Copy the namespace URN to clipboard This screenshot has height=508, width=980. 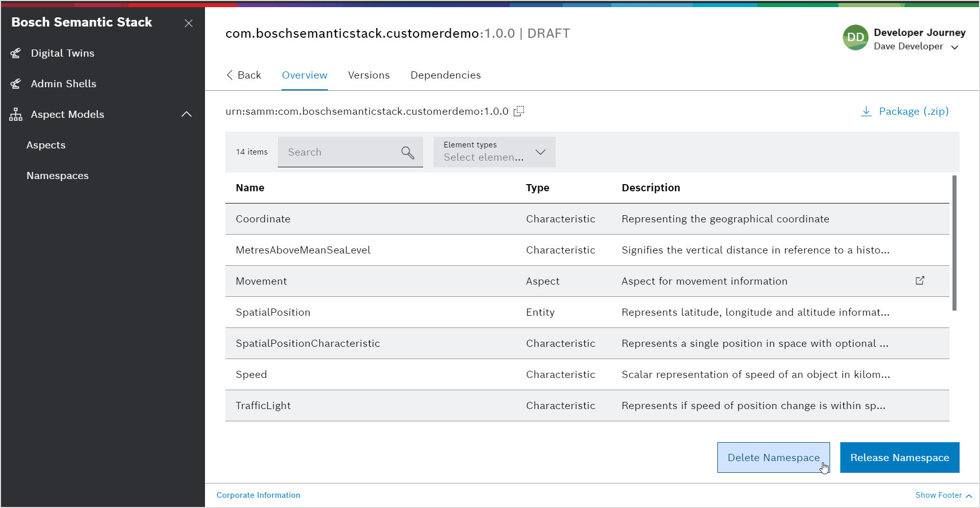(519, 111)
